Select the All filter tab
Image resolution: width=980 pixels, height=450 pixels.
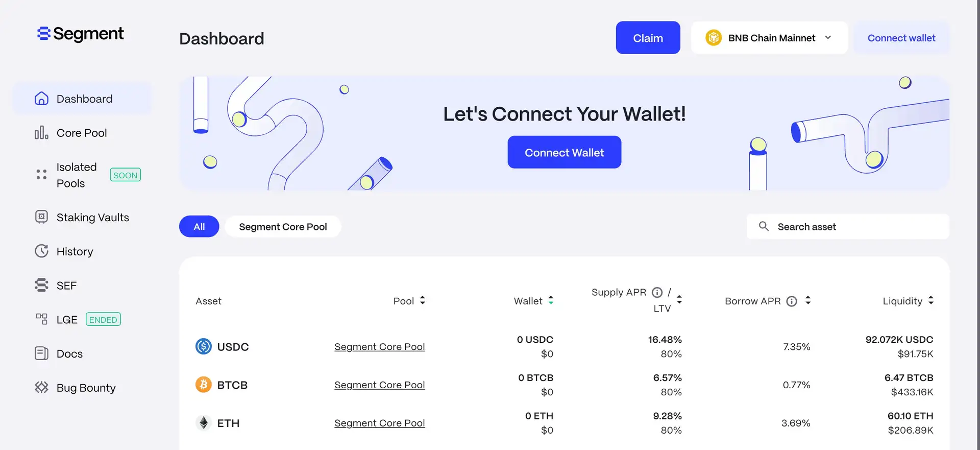coord(199,227)
